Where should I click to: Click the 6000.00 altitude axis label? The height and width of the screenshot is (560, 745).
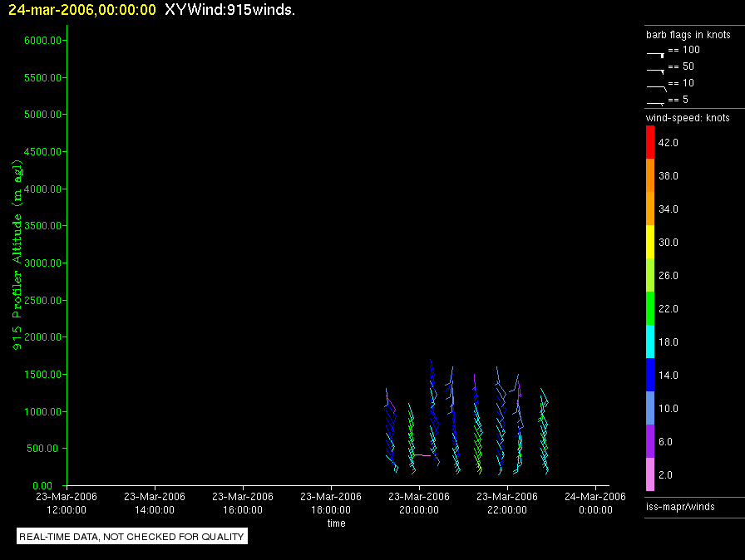(x=42, y=41)
